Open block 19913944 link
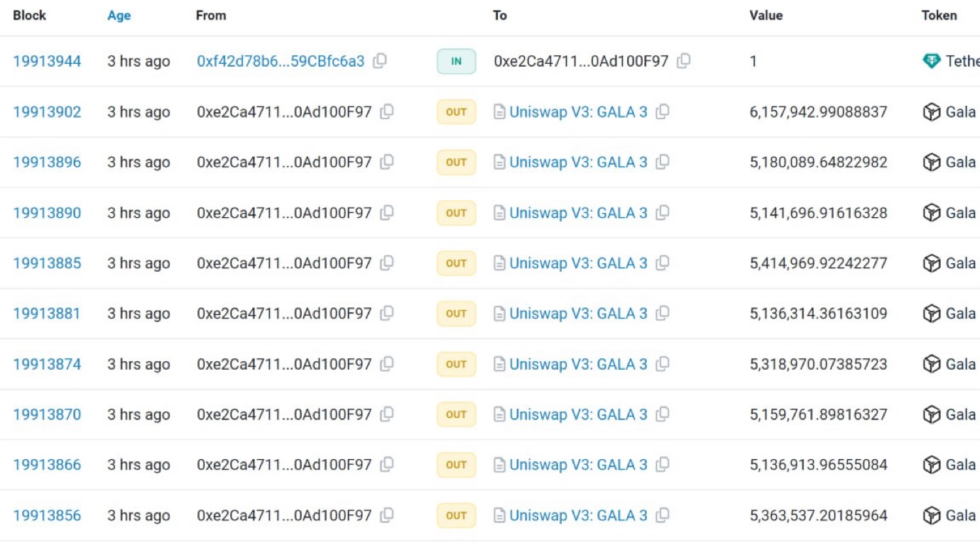980x550 pixels. pos(47,62)
